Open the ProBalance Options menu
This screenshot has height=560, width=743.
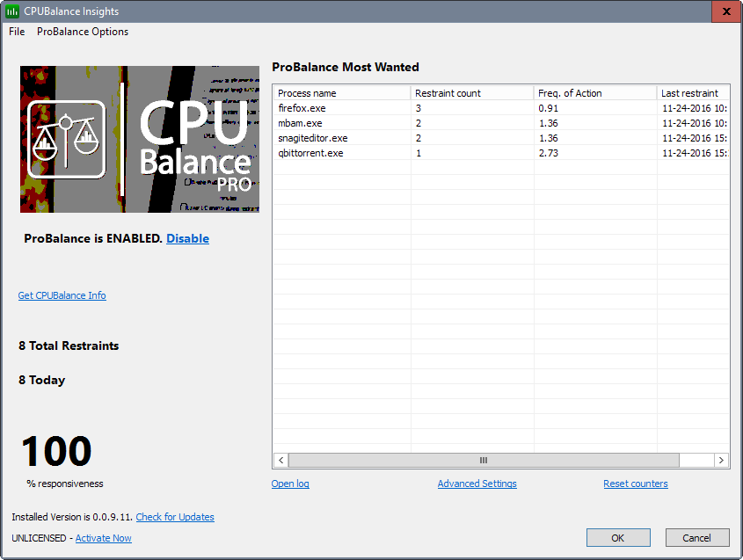pos(83,32)
